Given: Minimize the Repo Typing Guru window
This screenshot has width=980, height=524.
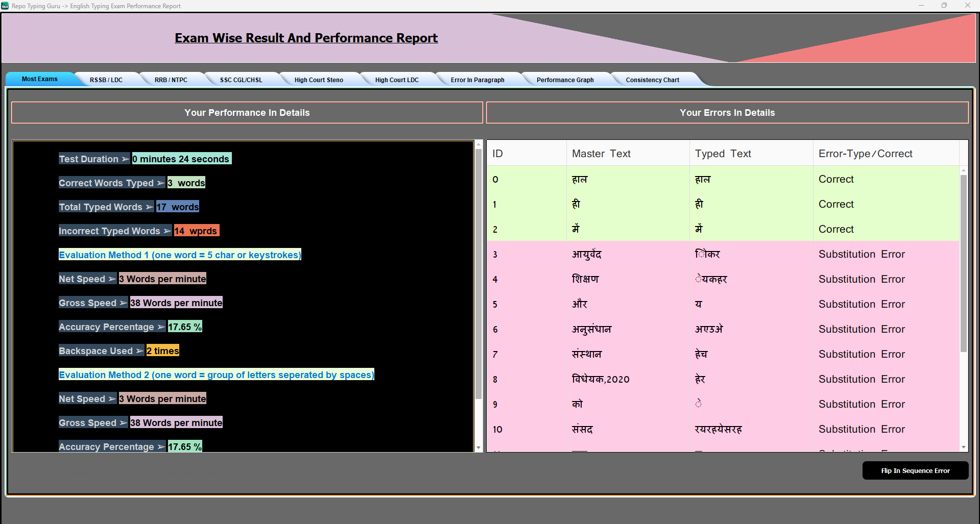Looking at the screenshot, I should click(x=921, y=6).
